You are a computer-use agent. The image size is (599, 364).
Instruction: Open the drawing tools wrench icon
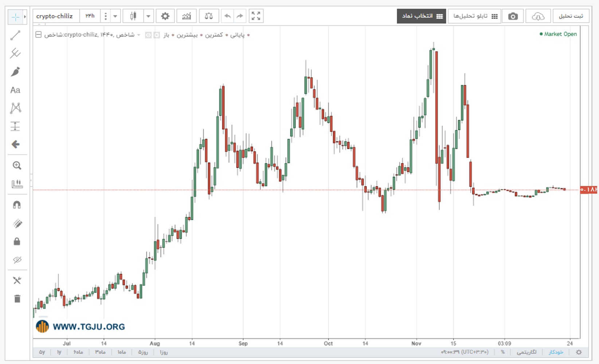(17, 280)
